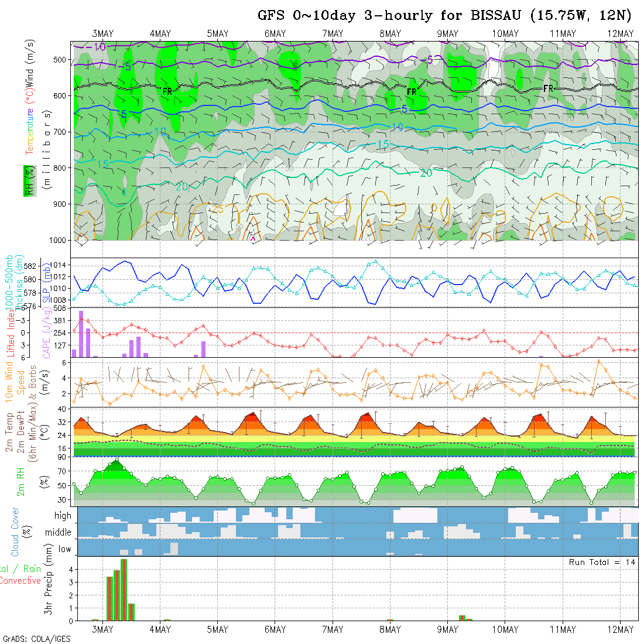Click the 582 thickness tick value
Screen dimensions: 644x644
[x=30, y=266]
